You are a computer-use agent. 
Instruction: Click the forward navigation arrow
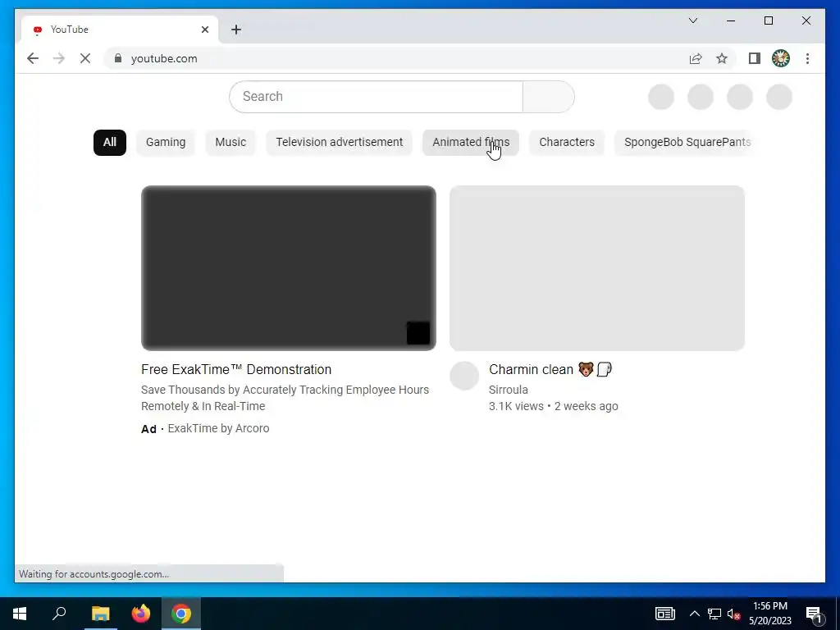pyautogui.click(x=59, y=58)
